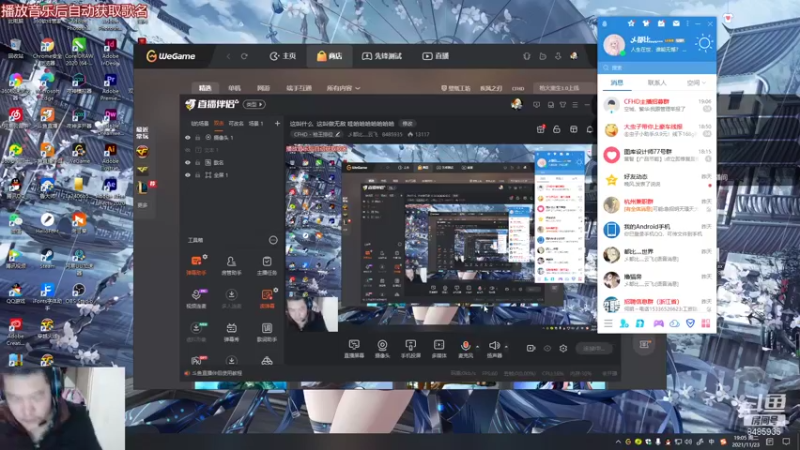Open the Steam desktop shortcut
This screenshot has width=800, height=450.
click(47, 259)
